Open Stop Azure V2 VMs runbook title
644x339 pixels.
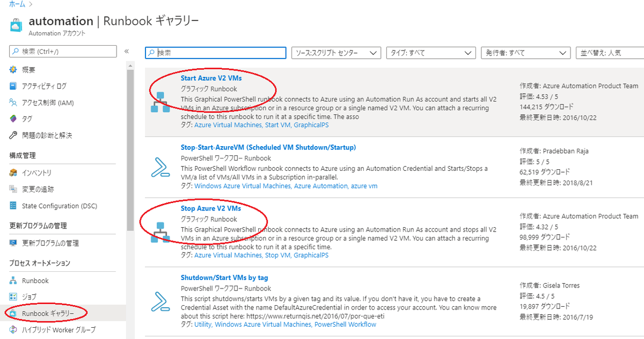tap(211, 208)
